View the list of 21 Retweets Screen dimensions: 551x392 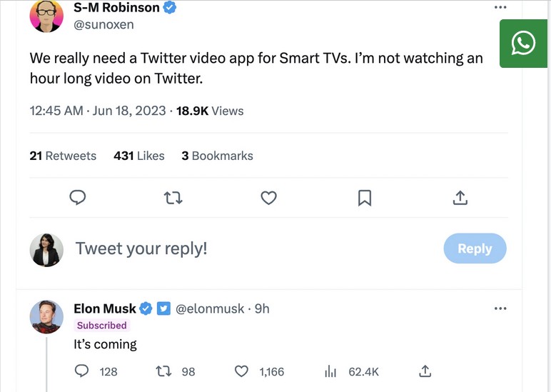[63, 156]
